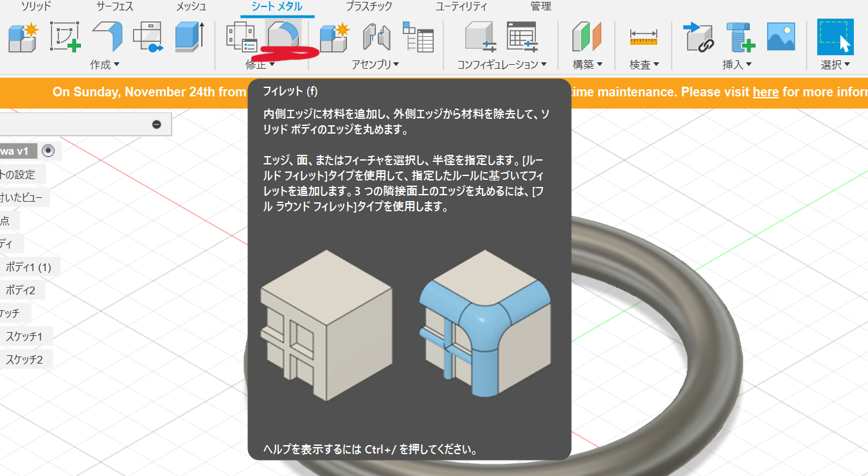This screenshot has height=476, width=868.
Task: Select the Offset Plane icon under 構築
Action: tap(587, 37)
